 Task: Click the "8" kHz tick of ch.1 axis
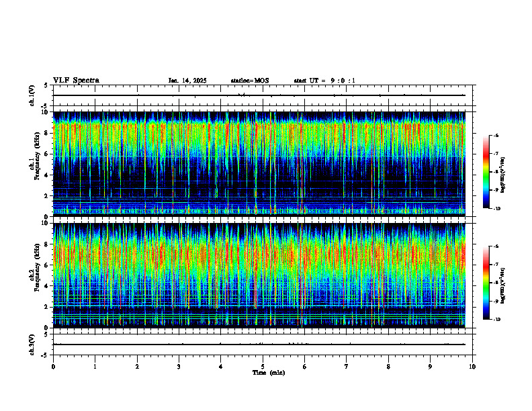(x=47, y=133)
